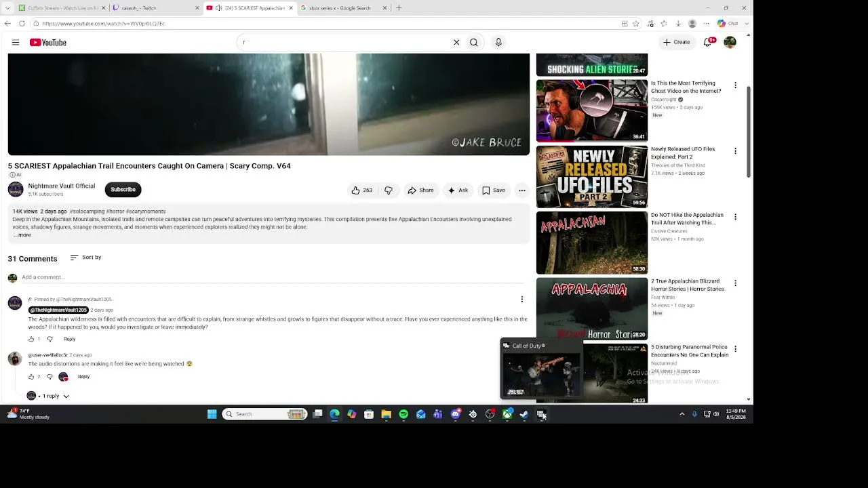This screenshot has height=488, width=868.
Task: Dislike the pinned Nightmare Vault comment
Action: 50,339
